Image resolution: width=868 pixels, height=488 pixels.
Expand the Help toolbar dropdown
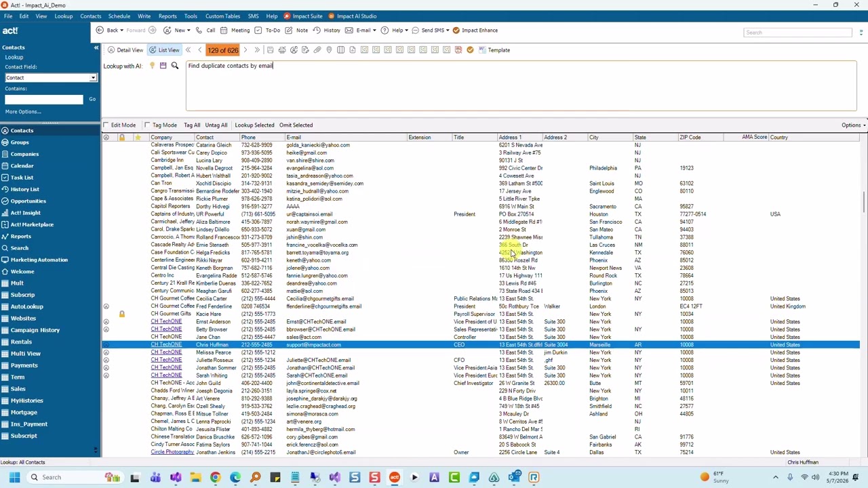point(406,30)
